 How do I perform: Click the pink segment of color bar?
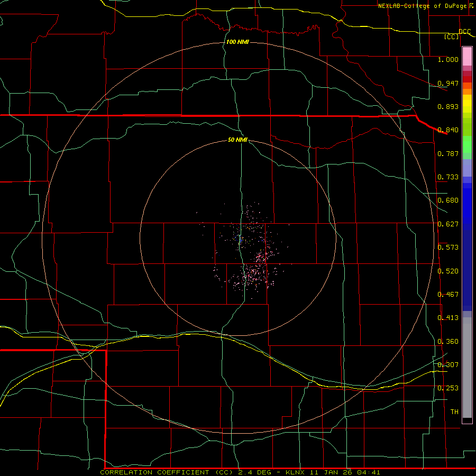coord(467,57)
